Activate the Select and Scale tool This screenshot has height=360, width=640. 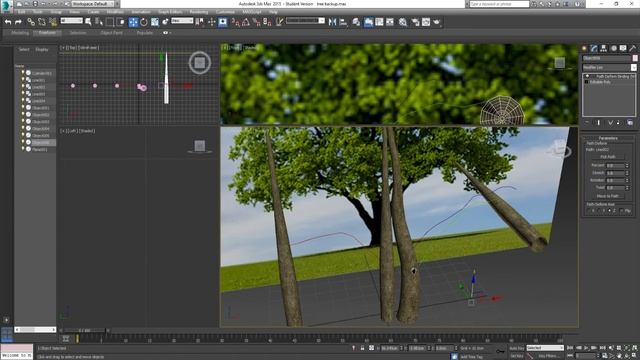[155, 22]
